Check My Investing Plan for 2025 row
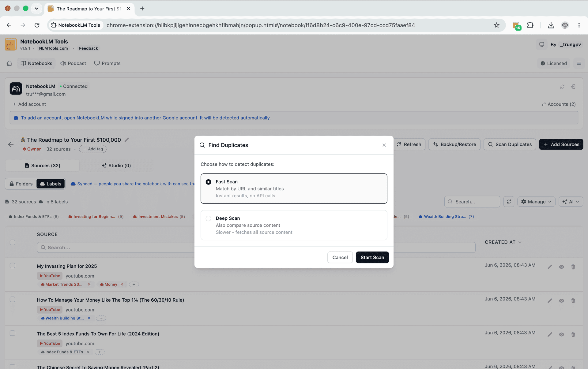 [13, 266]
